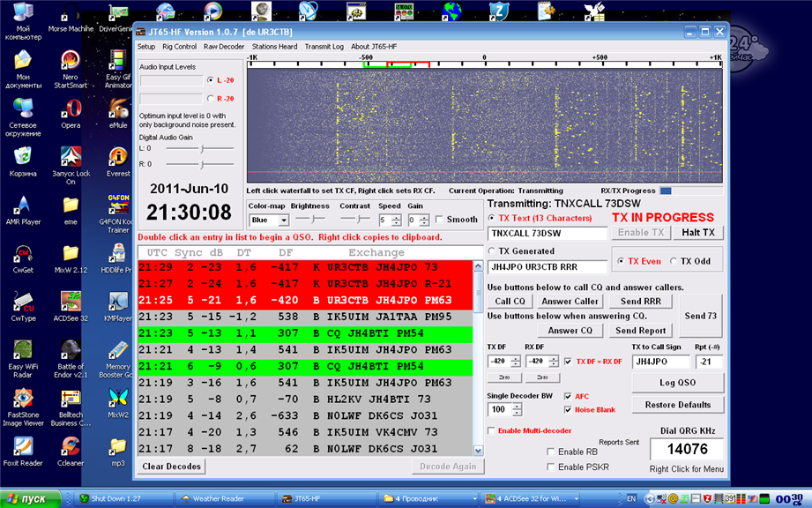Click the Halt TX button
This screenshot has width=812, height=508.
[x=698, y=233]
